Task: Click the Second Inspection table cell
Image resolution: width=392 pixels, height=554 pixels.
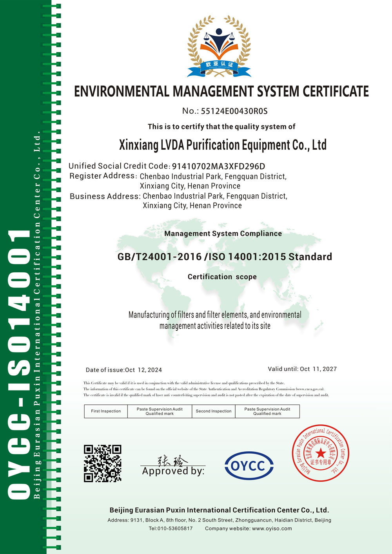Action: click(x=214, y=411)
